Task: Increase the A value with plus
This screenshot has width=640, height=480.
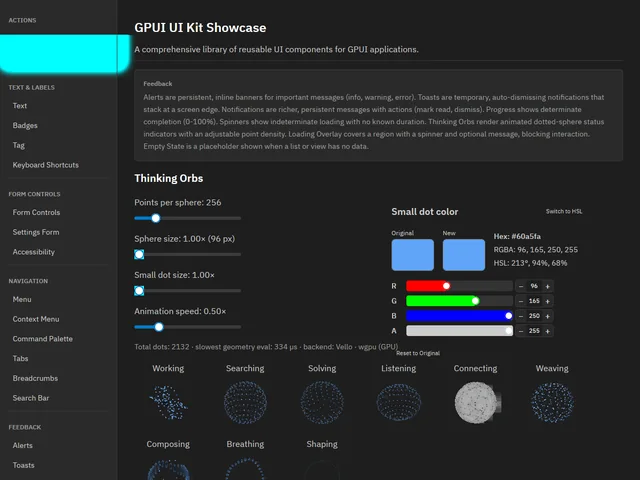Action: (548, 331)
